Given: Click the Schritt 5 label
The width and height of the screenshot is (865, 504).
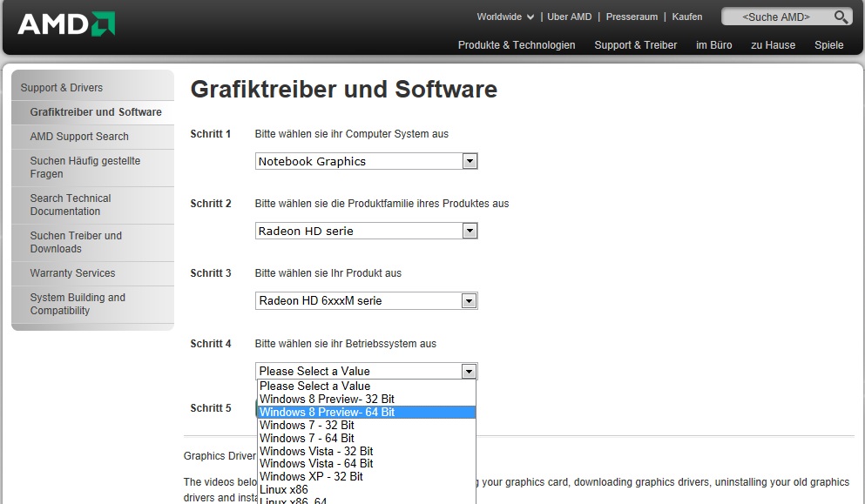Looking at the screenshot, I should pos(211,408).
